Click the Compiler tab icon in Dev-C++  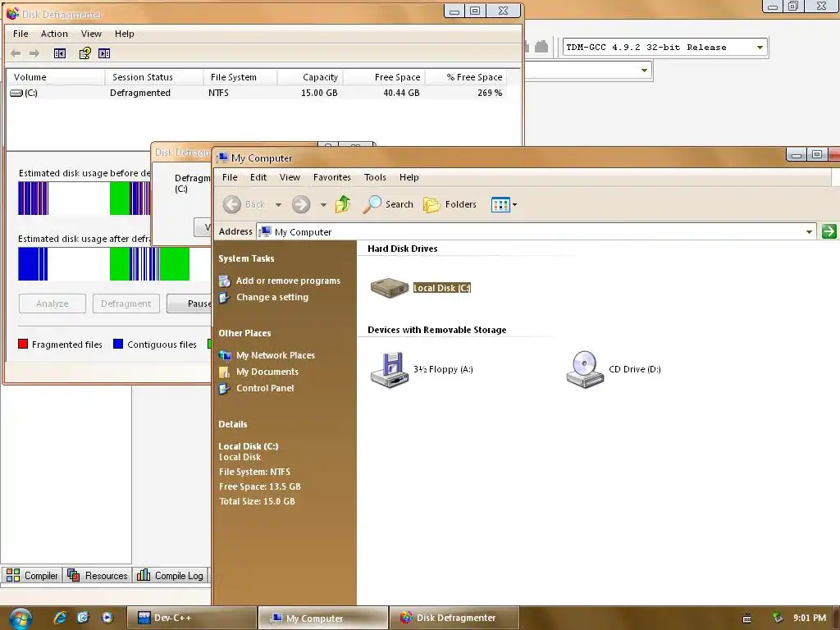pyautogui.click(x=13, y=575)
